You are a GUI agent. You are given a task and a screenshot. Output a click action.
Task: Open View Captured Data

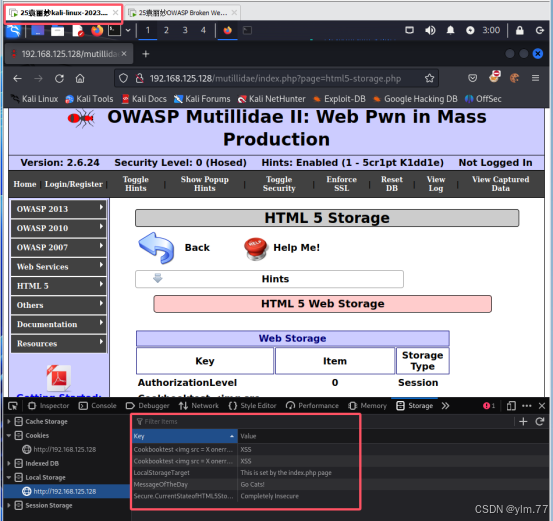pyautogui.click(x=500, y=184)
